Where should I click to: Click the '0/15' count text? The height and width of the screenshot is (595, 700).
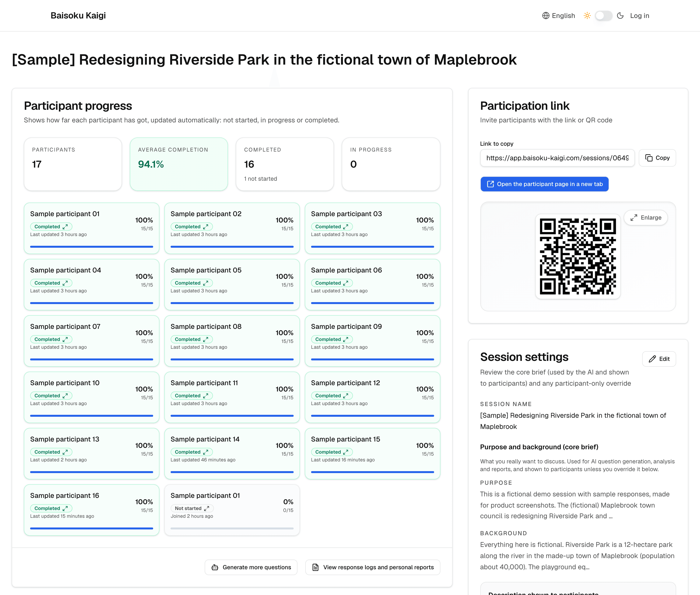[288, 510]
